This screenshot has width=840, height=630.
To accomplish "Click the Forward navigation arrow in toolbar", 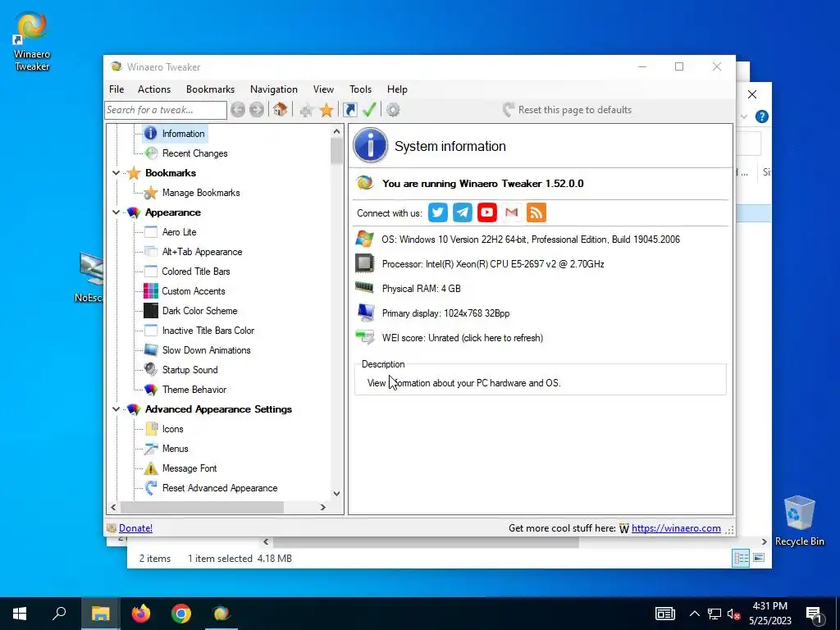I will [257, 110].
